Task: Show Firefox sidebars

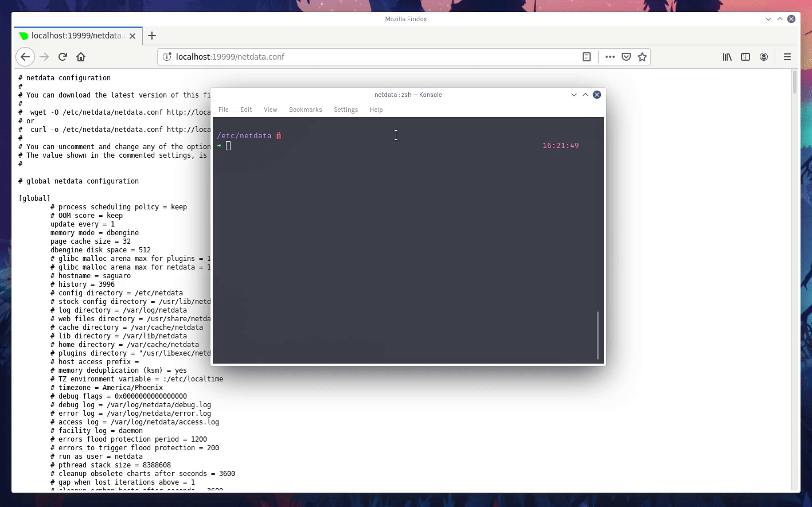Action: 745,57
